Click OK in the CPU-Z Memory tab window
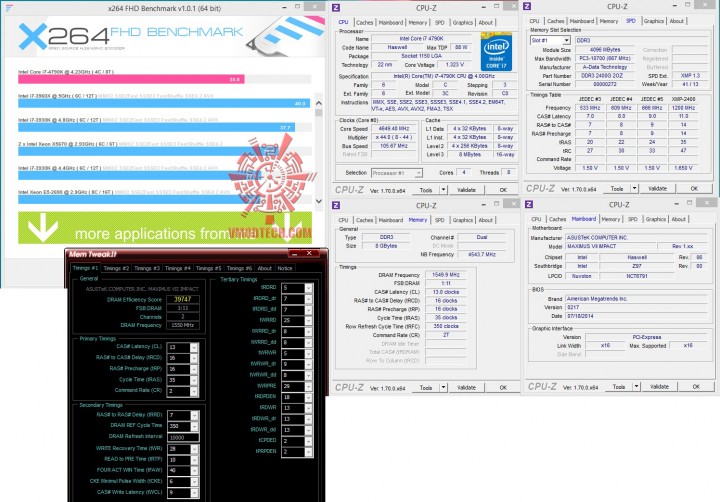 [503, 388]
